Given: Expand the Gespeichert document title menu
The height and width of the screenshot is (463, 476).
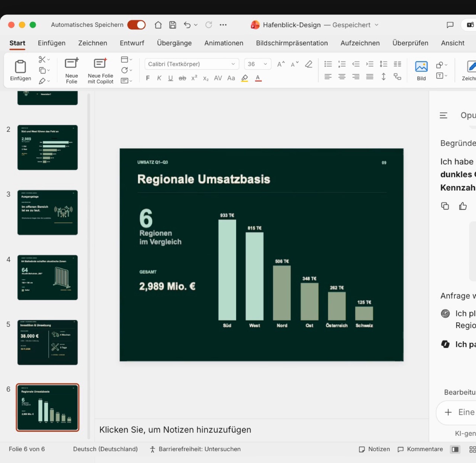Looking at the screenshot, I should [x=376, y=25].
